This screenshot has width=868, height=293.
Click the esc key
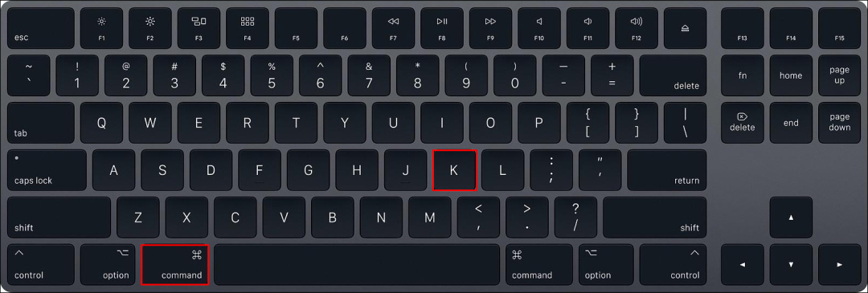[41, 28]
